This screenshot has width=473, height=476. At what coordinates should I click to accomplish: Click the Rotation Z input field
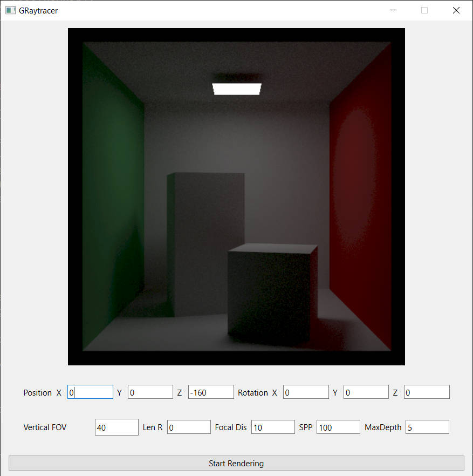click(426, 392)
